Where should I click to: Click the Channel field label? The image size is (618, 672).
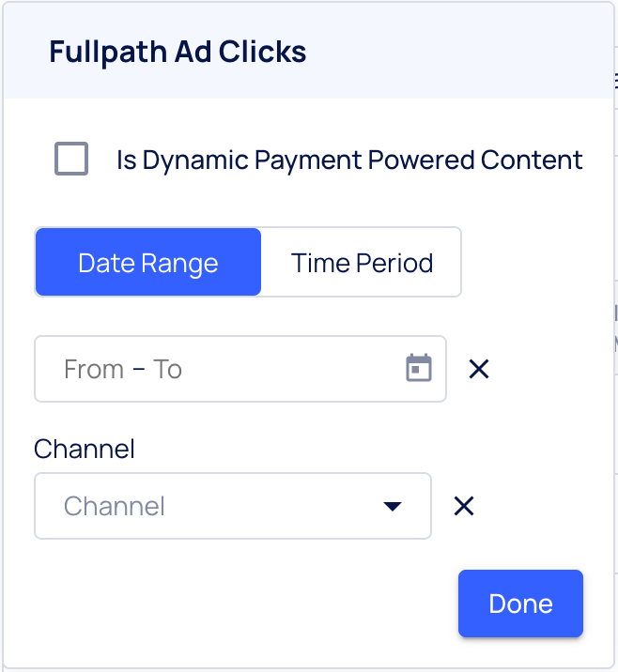[x=85, y=449]
